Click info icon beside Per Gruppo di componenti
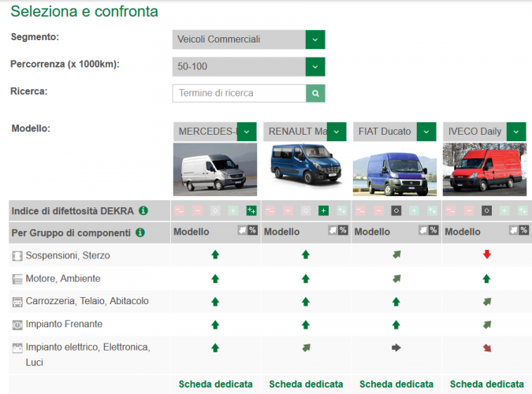This screenshot has height=394, width=532. tap(140, 232)
